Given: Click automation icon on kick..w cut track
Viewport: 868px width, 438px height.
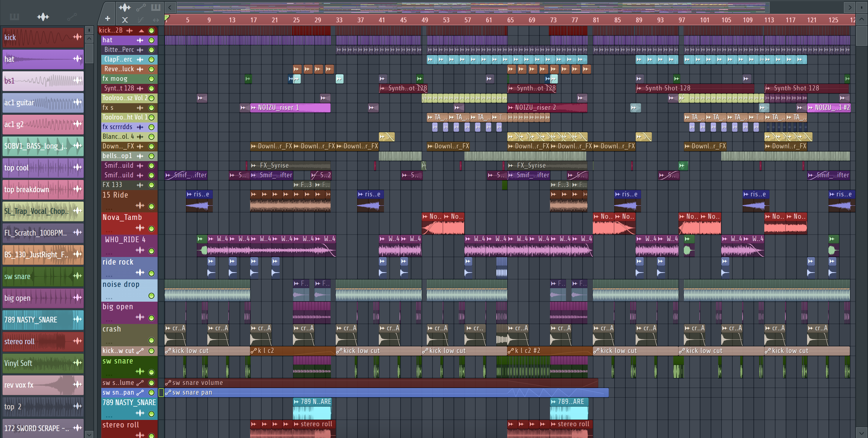Looking at the screenshot, I should click(x=140, y=351).
